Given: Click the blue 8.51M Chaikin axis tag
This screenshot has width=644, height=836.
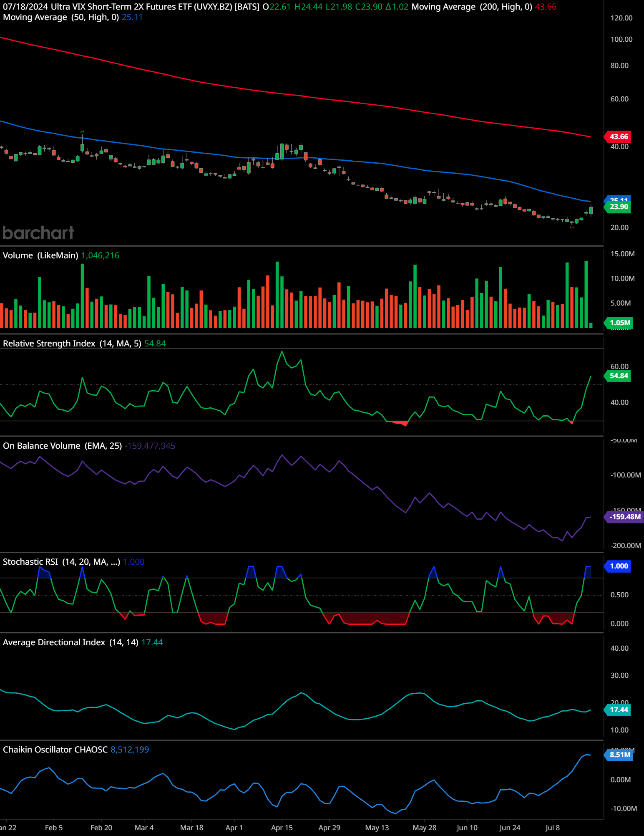Looking at the screenshot, I should pyautogui.click(x=619, y=755).
